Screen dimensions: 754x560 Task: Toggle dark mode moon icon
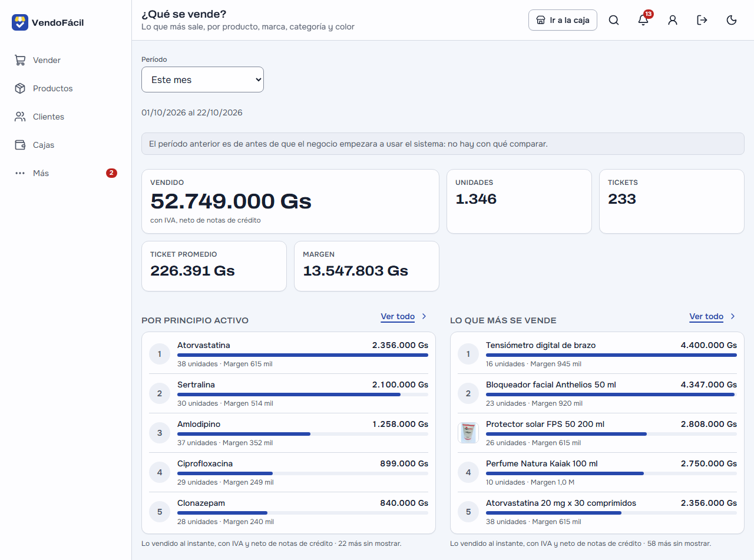(732, 20)
